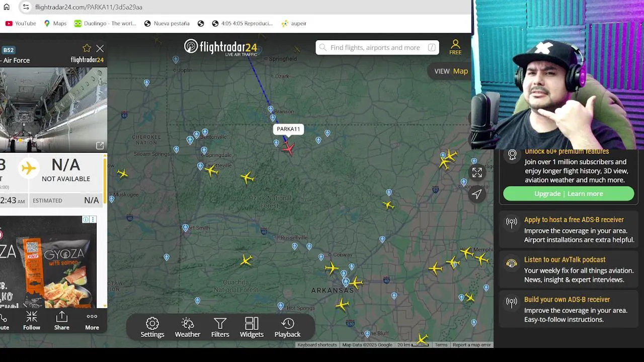The height and width of the screenshot is (362, 644).
Task: Open aircraft photo in external view
Action: tap(100, 146)
